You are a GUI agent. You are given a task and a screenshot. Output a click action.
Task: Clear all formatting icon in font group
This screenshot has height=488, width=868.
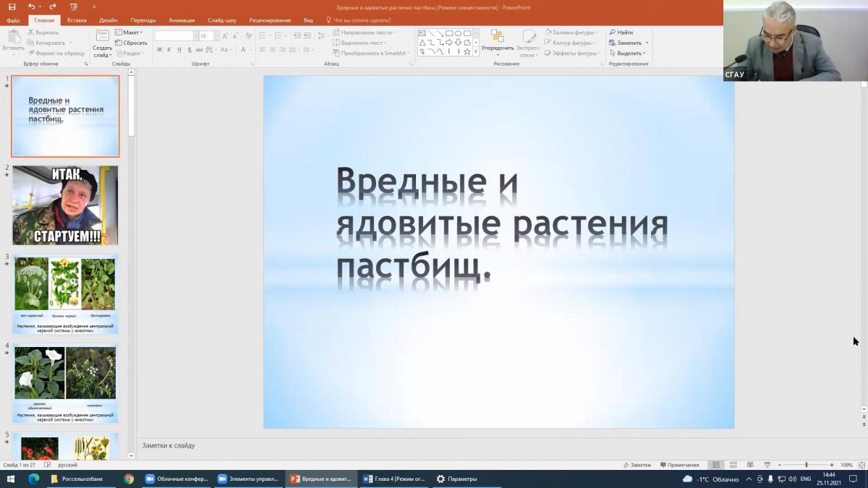pyautogui.click(x=248, y=35)
